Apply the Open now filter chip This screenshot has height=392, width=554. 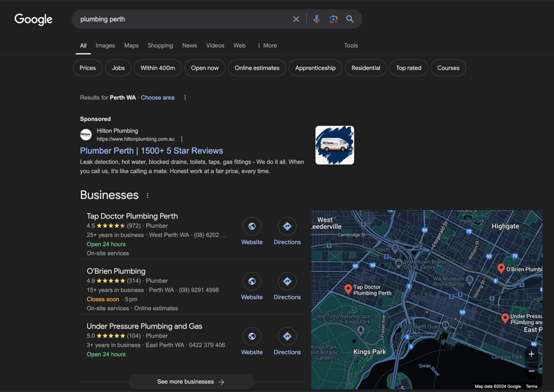[x=204, y=68]
